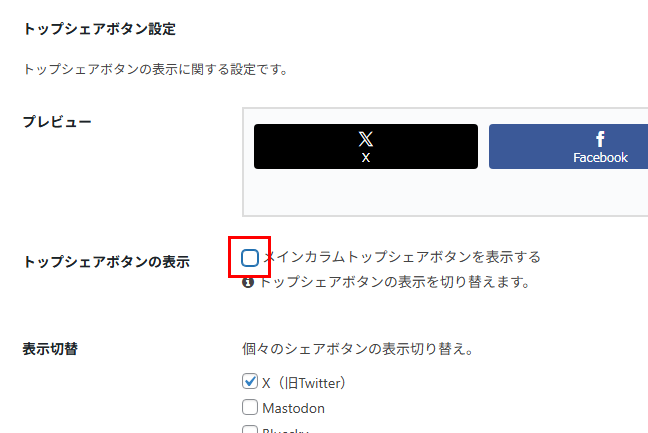
Task: Click the X (旧Twitter) label text
Action: point(304,382)
